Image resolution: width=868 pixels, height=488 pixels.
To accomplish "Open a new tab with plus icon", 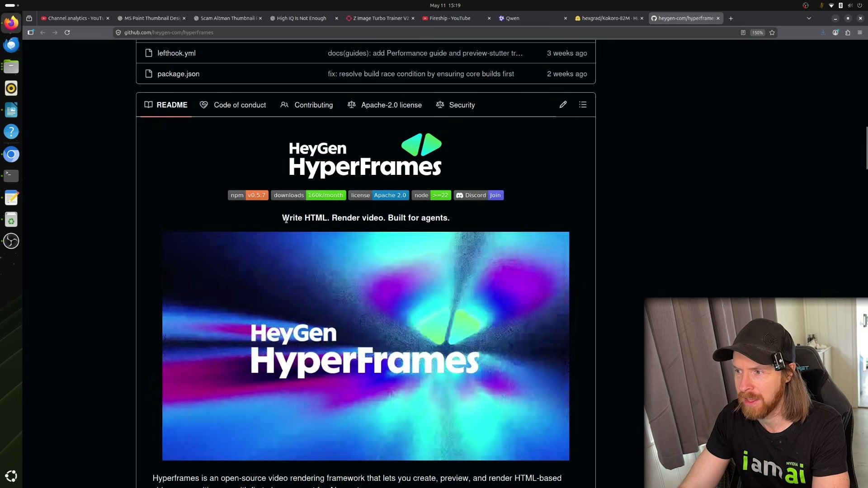I will click(x=731, y=19).
